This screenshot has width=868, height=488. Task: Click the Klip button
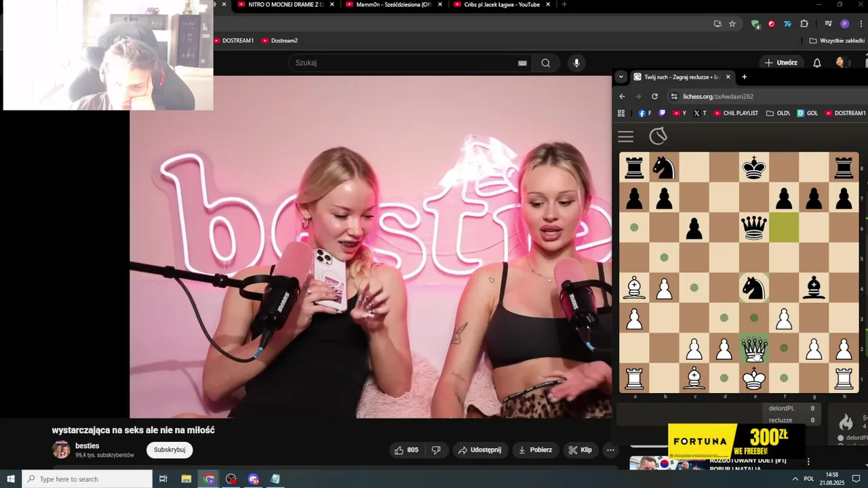click(580, 450)
